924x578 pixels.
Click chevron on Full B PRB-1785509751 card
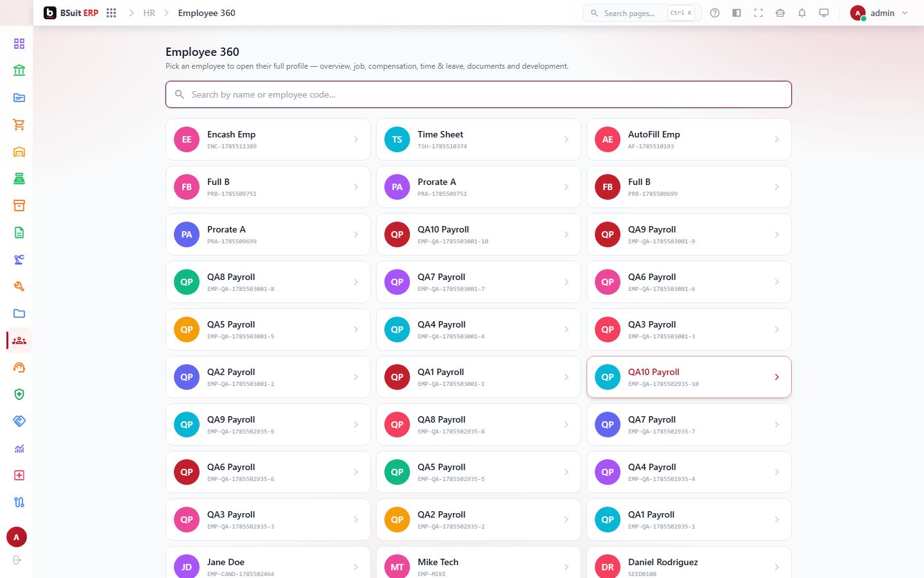click(356, 187)
